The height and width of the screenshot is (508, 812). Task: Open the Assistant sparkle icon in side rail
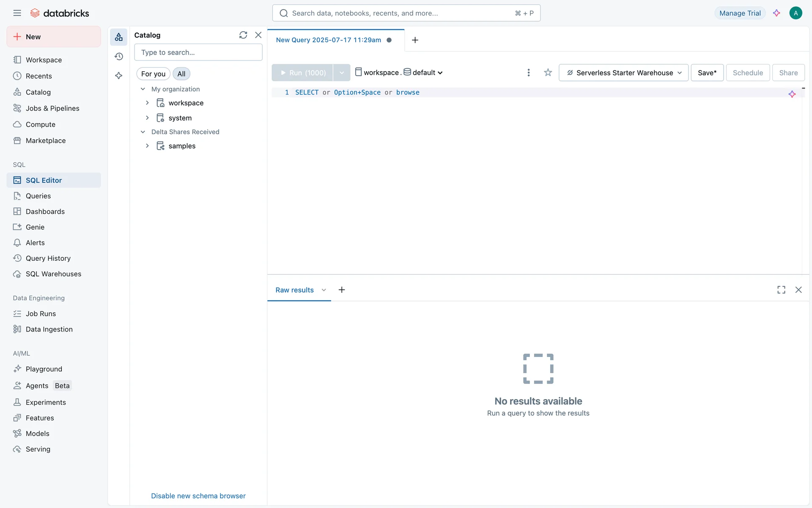(x=119, y=76)
